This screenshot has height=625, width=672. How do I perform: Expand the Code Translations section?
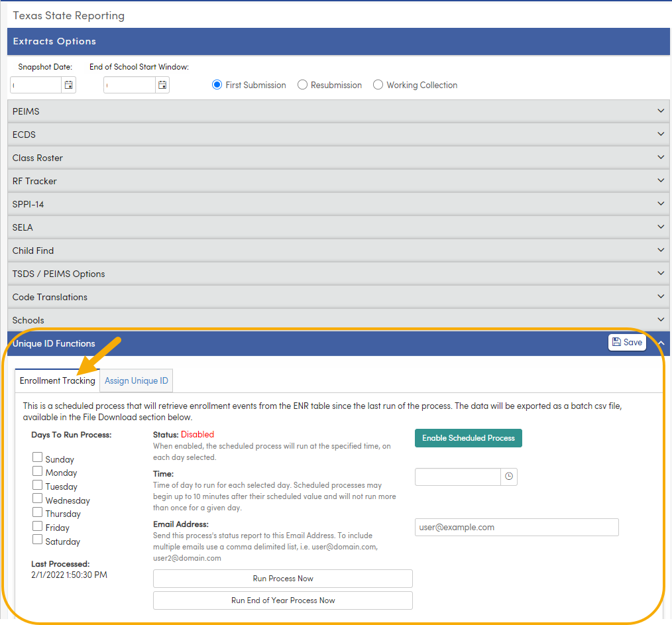pyautogui.click(x=660, y=296)
